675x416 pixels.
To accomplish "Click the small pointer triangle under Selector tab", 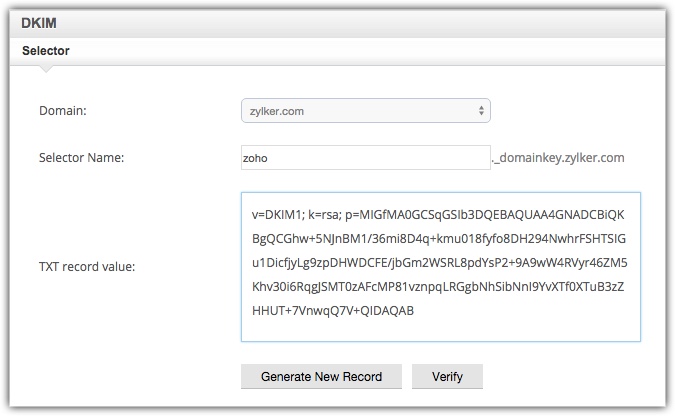I will (46, 69).
